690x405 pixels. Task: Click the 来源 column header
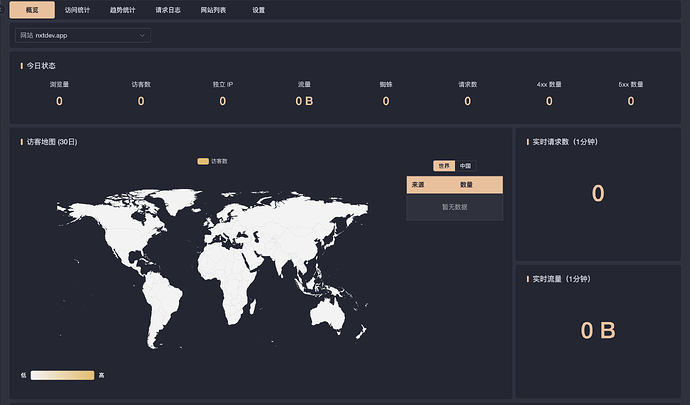[417, 185]
